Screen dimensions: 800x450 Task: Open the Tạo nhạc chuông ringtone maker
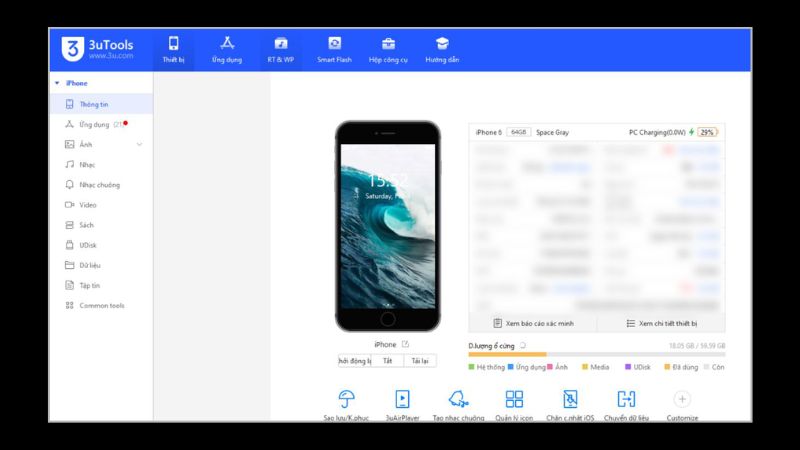point(458,399)
